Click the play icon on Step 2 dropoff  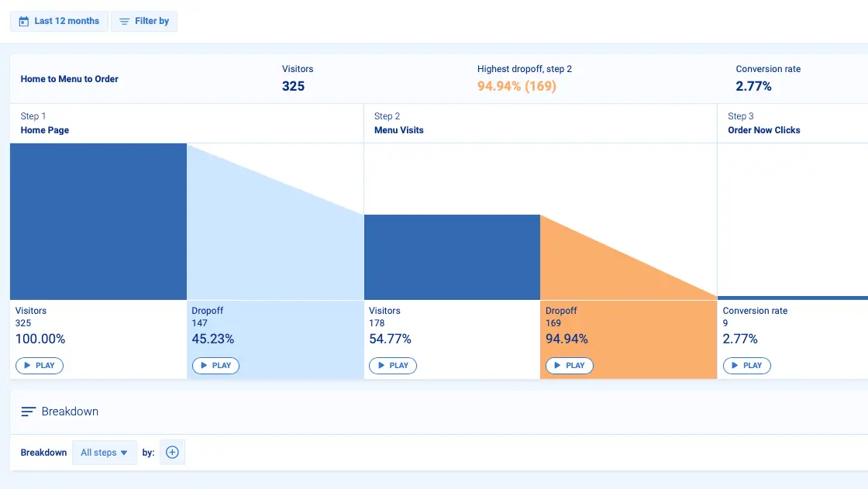pos(560,365)
